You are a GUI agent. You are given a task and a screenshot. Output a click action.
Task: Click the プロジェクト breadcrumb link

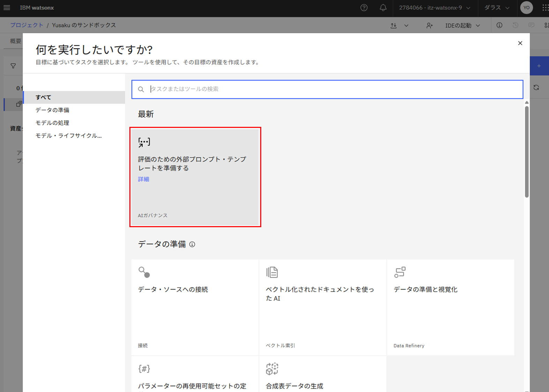pyautogui.click(x=27, y=25)
